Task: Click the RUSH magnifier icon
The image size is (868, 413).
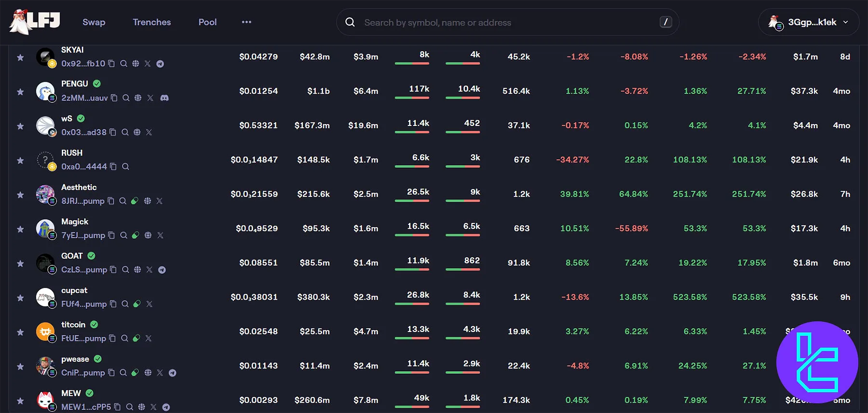Action: (x=125, y=166)
